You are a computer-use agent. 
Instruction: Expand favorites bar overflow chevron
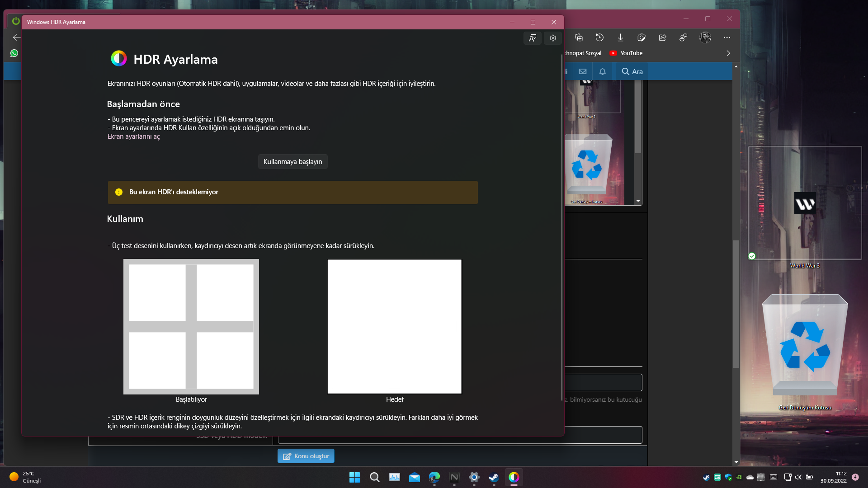point(728,53)
